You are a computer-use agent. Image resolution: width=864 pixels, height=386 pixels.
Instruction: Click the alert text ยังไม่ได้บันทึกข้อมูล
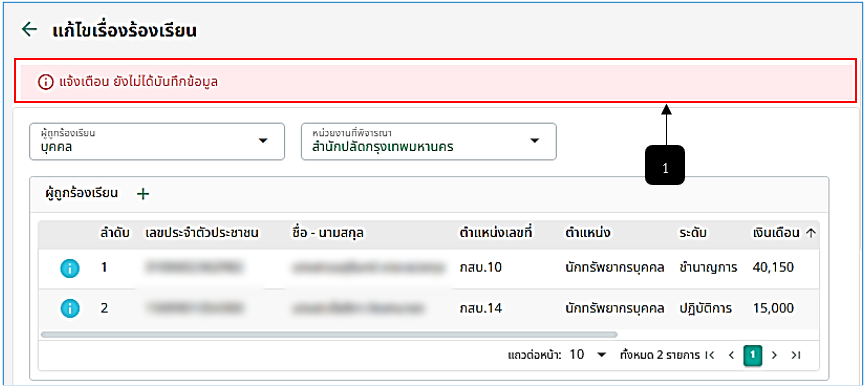click(166, 82)
